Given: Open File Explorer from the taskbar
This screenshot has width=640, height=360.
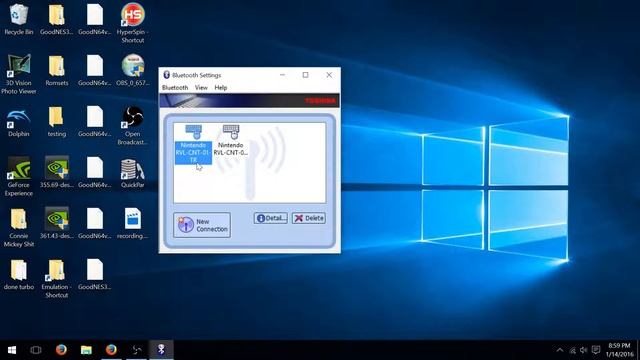Looking at the screenshot, I should pos(86,350).
